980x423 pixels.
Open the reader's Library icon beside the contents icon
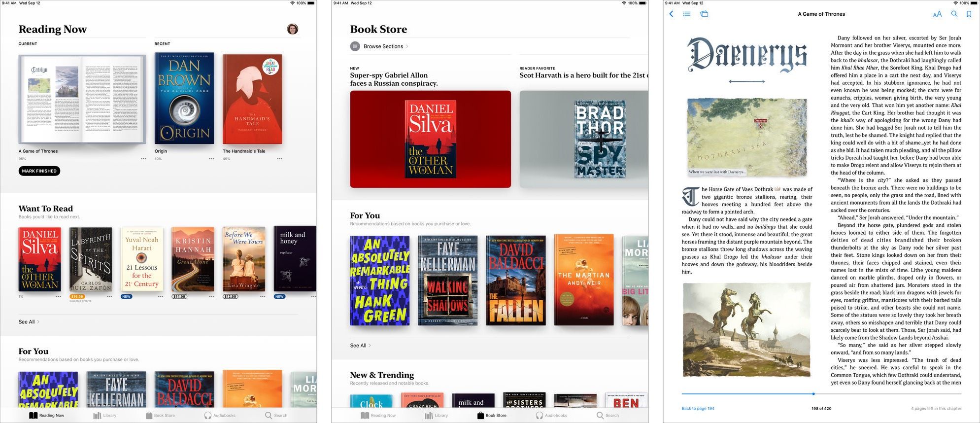tap(704, 14)
